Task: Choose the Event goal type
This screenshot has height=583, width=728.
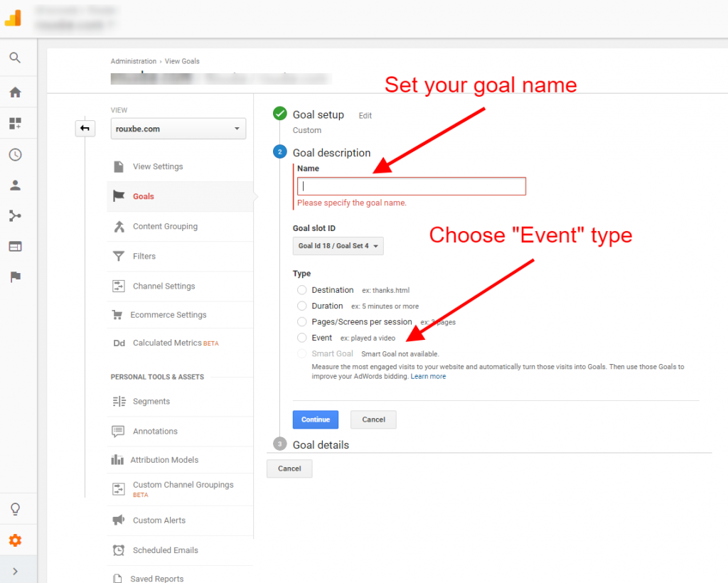Action: [301, 338]
